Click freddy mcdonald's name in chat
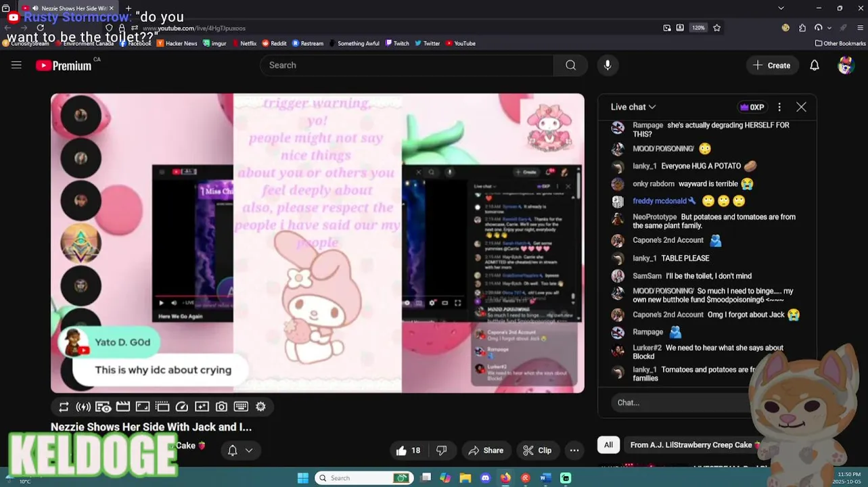Image resolution: width=868 pixels, height=487 pixels. (x=659, y=201)
